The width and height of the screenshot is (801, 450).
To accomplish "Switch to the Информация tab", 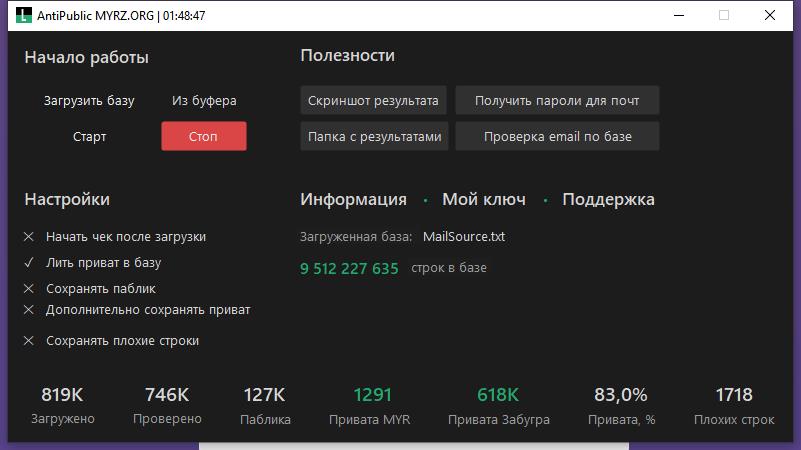I will 354,199.
